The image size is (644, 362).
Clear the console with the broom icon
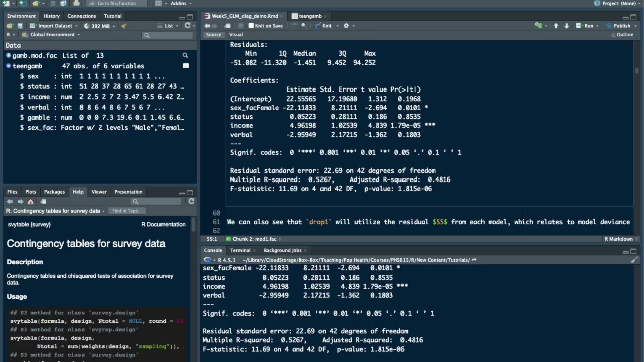tap(634, 260)
